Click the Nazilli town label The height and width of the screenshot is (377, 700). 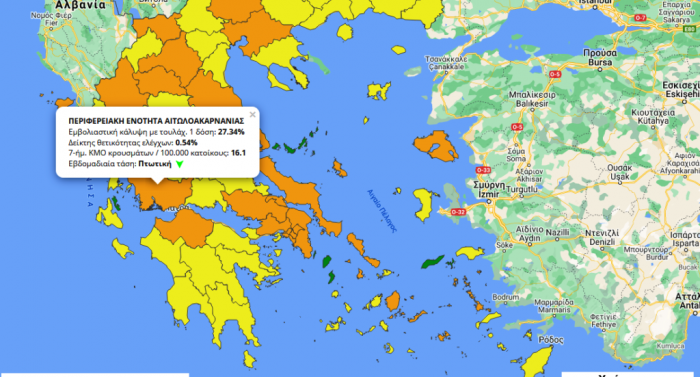pyautogui.click(x=558, y=233)
